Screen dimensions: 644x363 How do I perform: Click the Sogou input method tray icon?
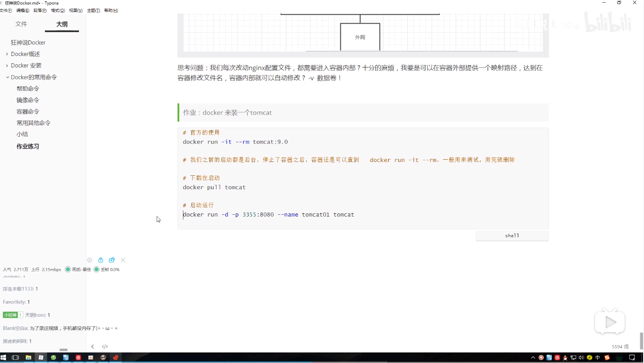(x=607, y=357)
